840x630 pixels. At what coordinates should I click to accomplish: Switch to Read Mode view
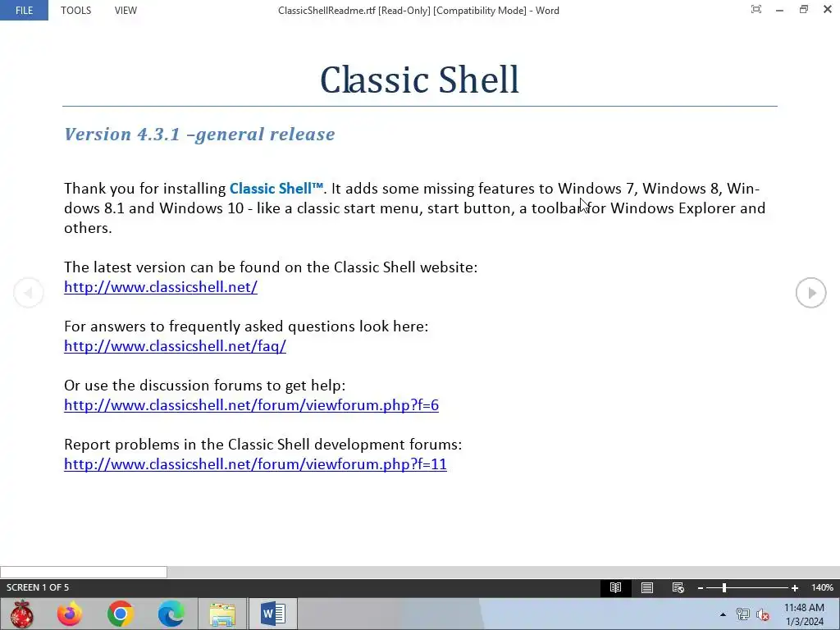(x=615, y=587)
